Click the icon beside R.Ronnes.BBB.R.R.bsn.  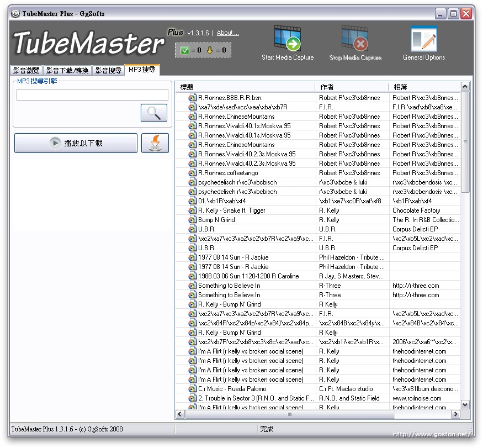point(192,98)
